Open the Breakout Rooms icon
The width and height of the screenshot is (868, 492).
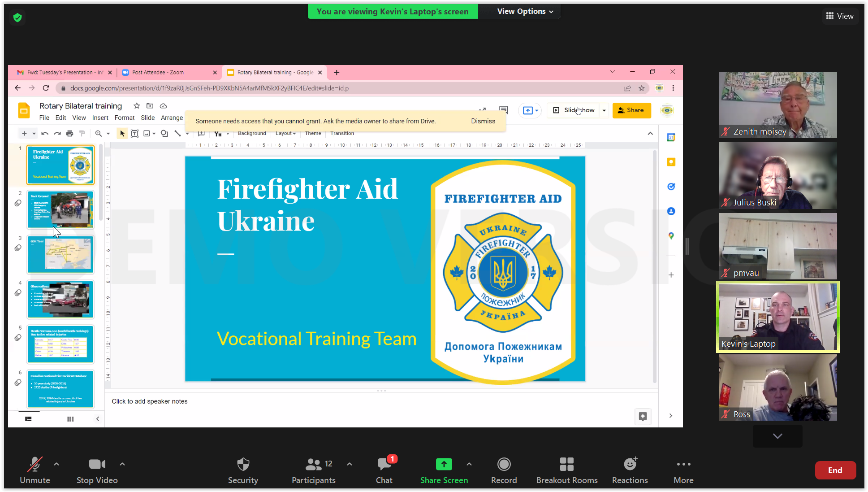tap(566, 464)
